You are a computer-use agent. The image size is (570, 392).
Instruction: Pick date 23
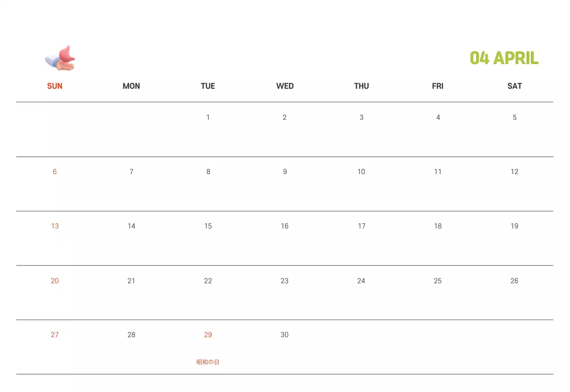click(x=285, y=281)
